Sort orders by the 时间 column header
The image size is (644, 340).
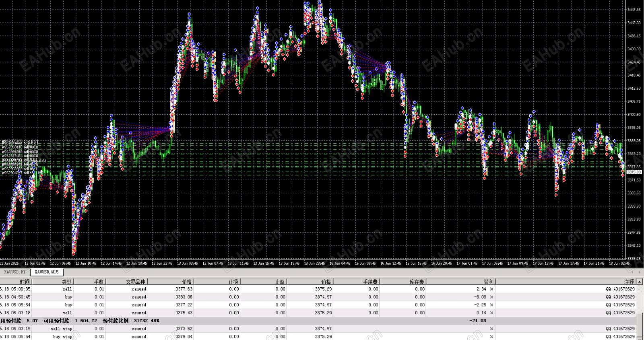point(15,282)
